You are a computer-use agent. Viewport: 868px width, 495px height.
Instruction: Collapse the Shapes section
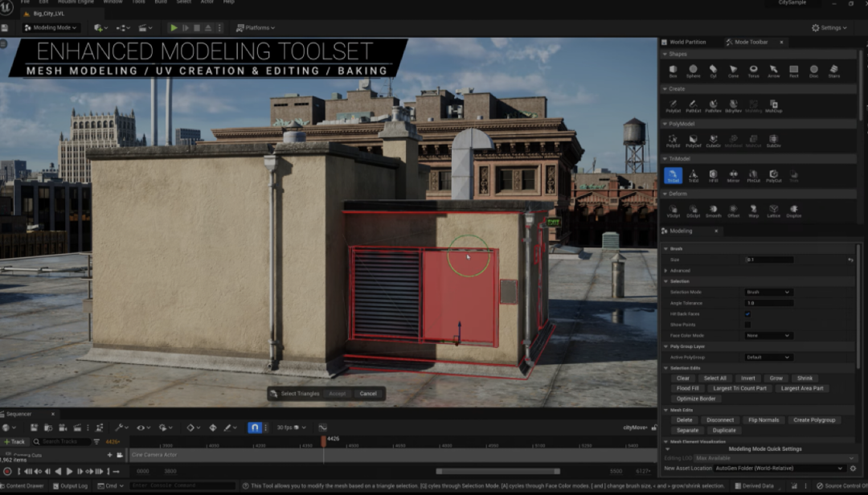(x=665, y=55)
